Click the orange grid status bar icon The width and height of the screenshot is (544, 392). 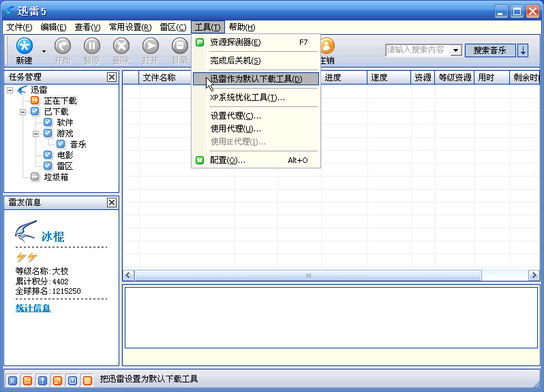[x=27, y=380]
